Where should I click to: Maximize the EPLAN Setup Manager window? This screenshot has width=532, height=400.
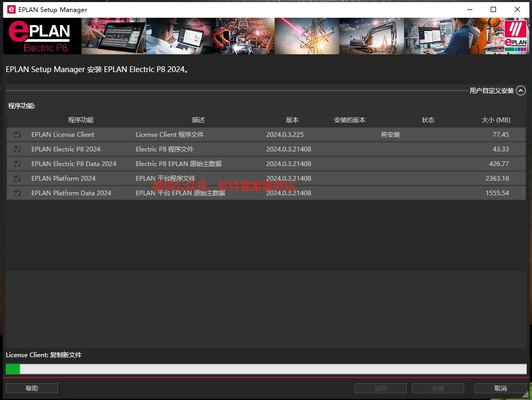coord(493,9)
